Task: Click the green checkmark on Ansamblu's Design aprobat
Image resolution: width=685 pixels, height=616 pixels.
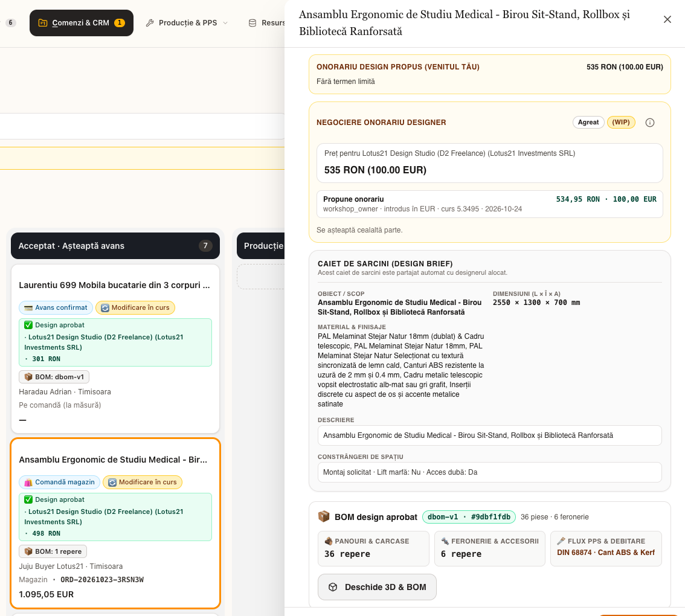Action: (28, 499)
